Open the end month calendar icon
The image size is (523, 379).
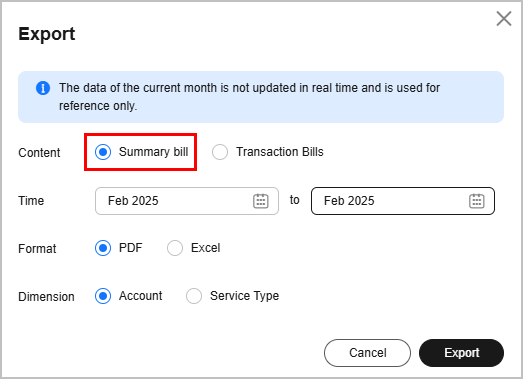click(x=477, y=201)
